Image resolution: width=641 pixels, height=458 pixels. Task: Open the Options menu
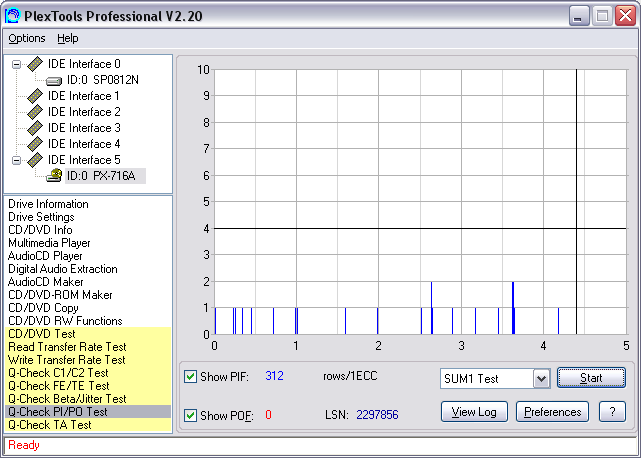coord(27,38)
